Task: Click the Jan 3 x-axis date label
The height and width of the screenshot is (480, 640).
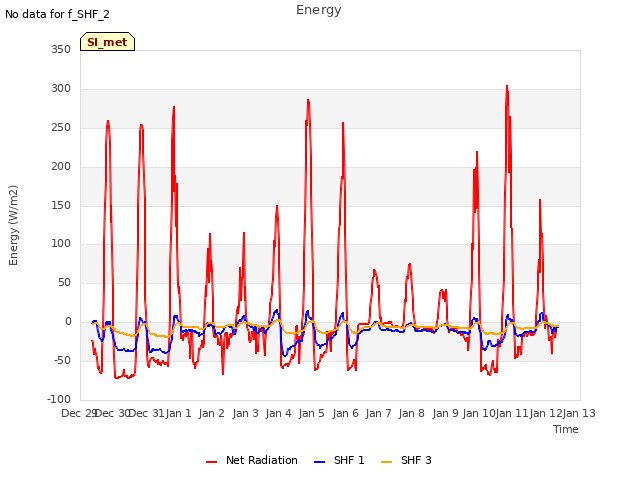Action: 245,413
